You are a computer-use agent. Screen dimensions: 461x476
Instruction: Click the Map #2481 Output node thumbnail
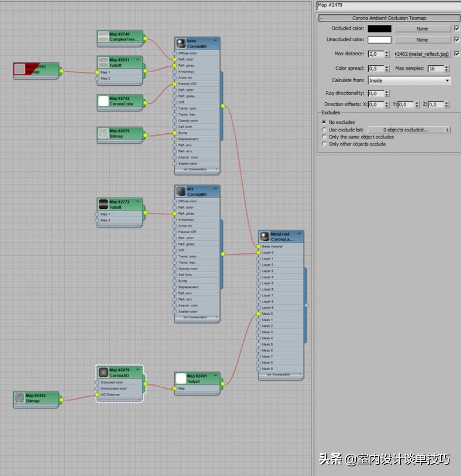[181, 378]
